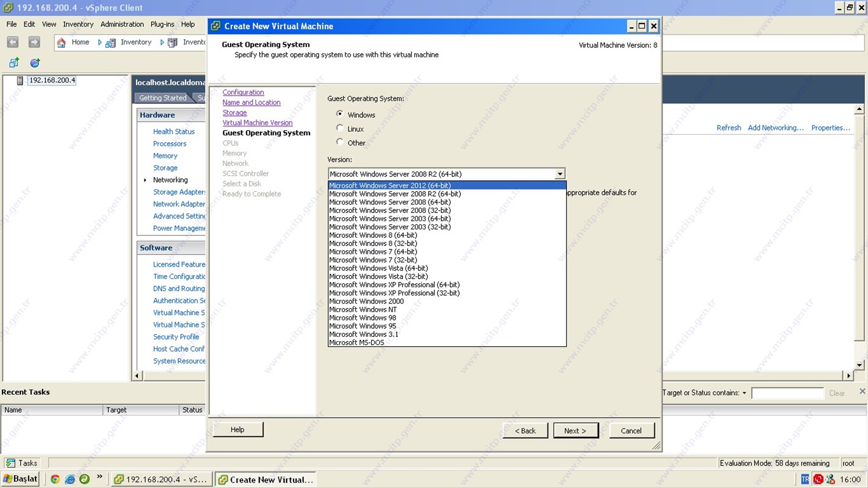Click the new virtual machine toolbar icon

[x=14, y=63]
